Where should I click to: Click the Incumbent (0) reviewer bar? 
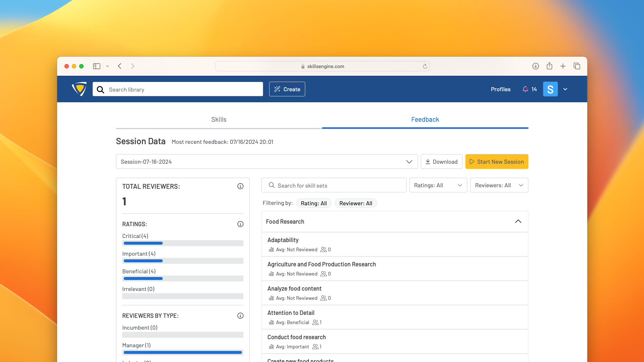183,335
